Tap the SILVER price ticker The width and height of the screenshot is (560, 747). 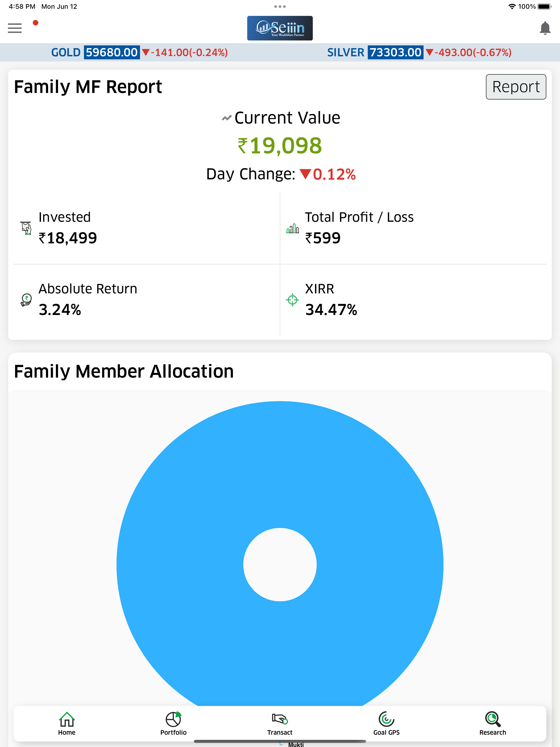[419, 52]
